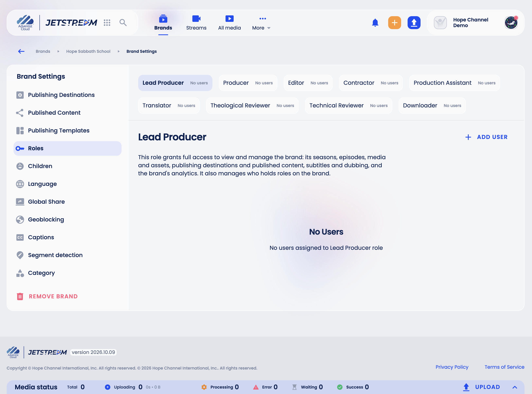532x394 pixels.
Task: Select the Translator role tab
Action: [169, 106]
